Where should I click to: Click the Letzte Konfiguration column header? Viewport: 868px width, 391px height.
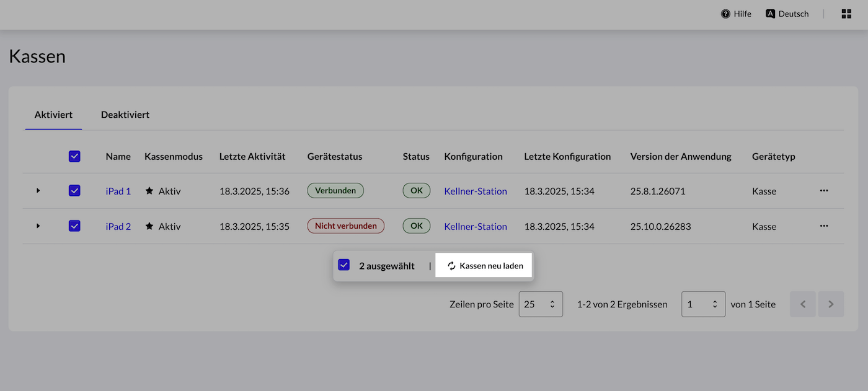(x=567, y=156)
